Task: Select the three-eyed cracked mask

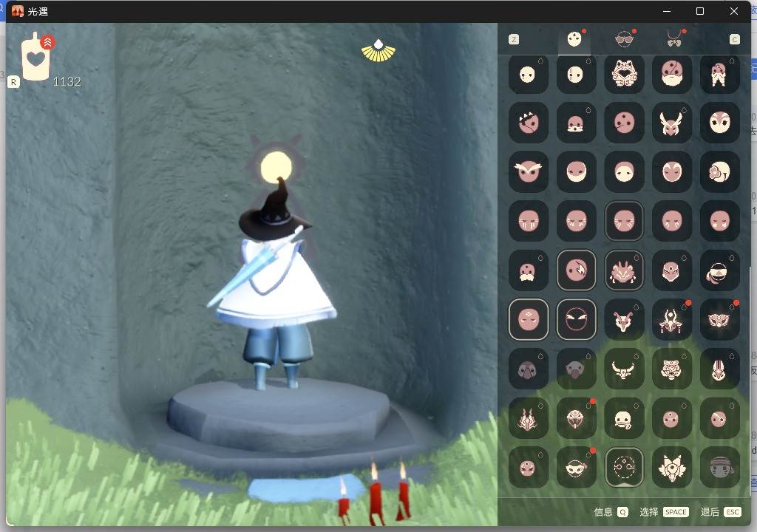Action: tap(624, 123)
